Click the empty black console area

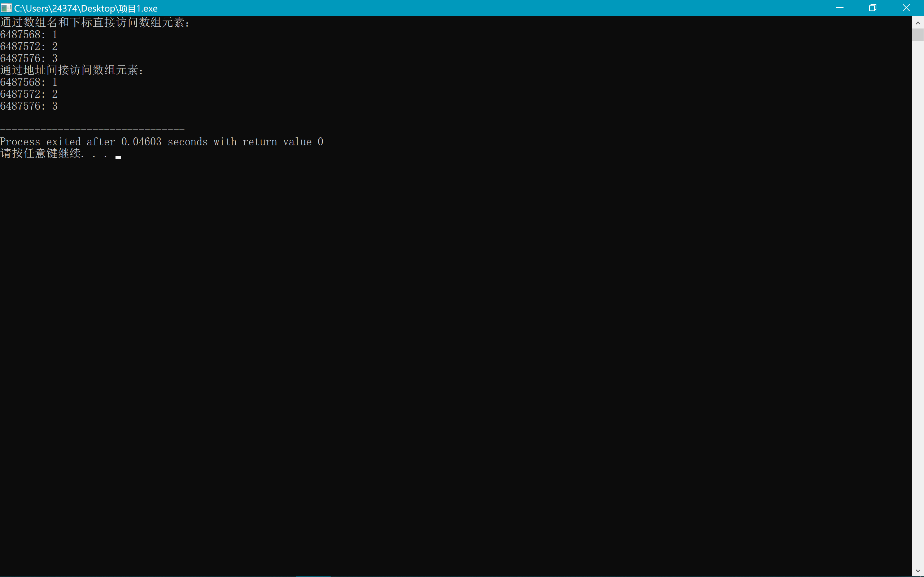[458, 343]
